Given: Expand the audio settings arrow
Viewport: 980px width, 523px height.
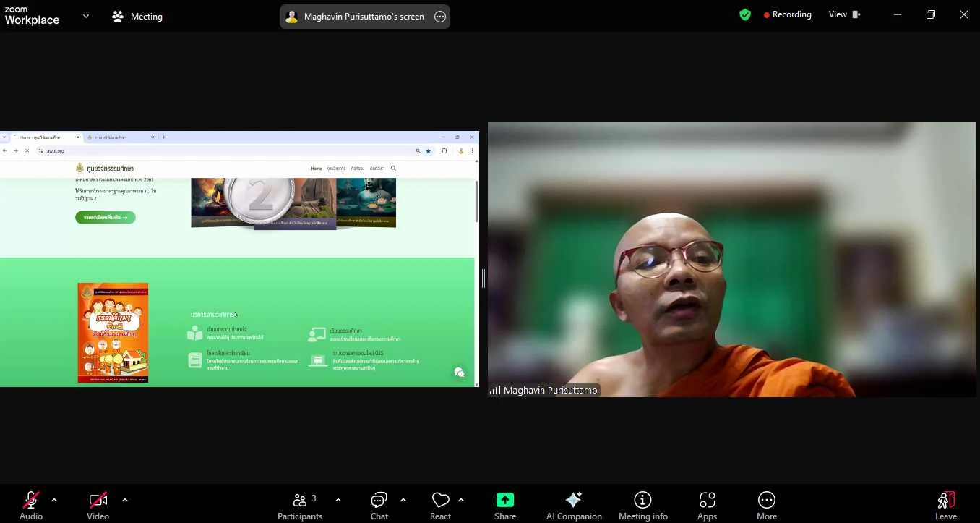Looking at the screenshot, I should tap(54, 500).
